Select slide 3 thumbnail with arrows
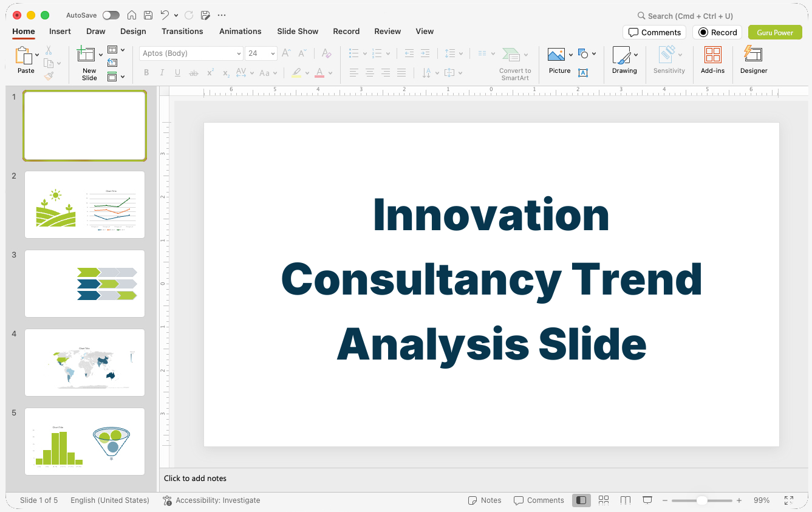Image resolution: width=812 pixels, height=512 pixels. 84,284
